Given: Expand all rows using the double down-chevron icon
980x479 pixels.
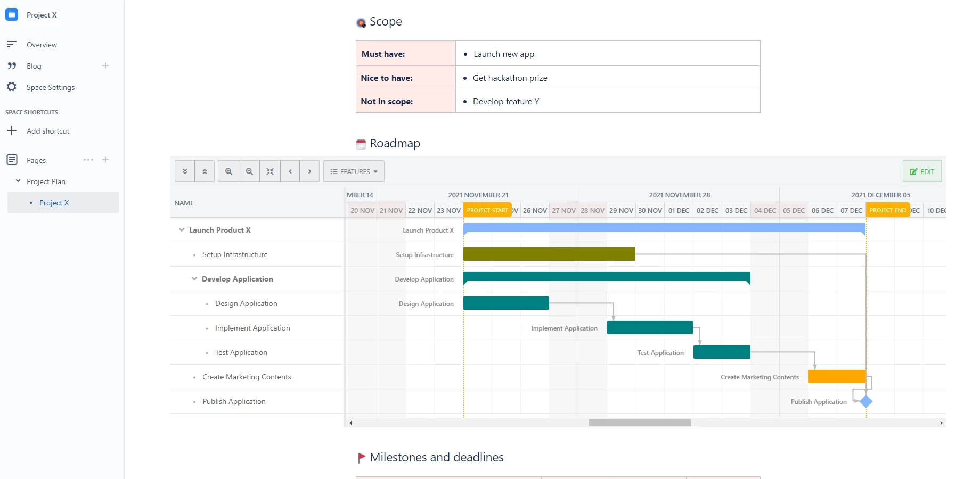Looking at the screenshot, I should (x=185, y=171).
